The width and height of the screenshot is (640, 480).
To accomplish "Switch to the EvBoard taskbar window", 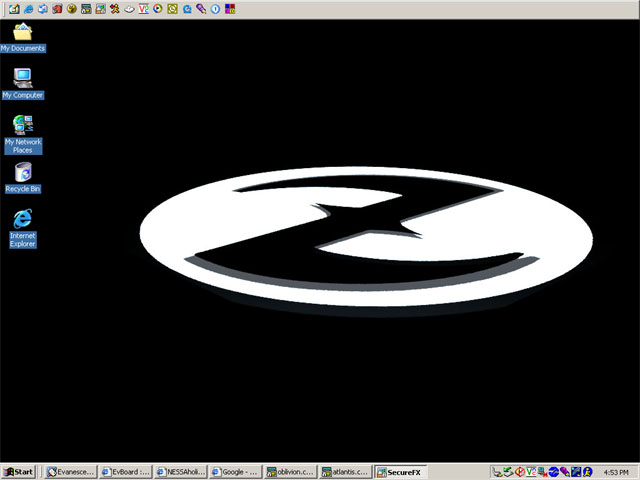I will [x=125, y=472].
